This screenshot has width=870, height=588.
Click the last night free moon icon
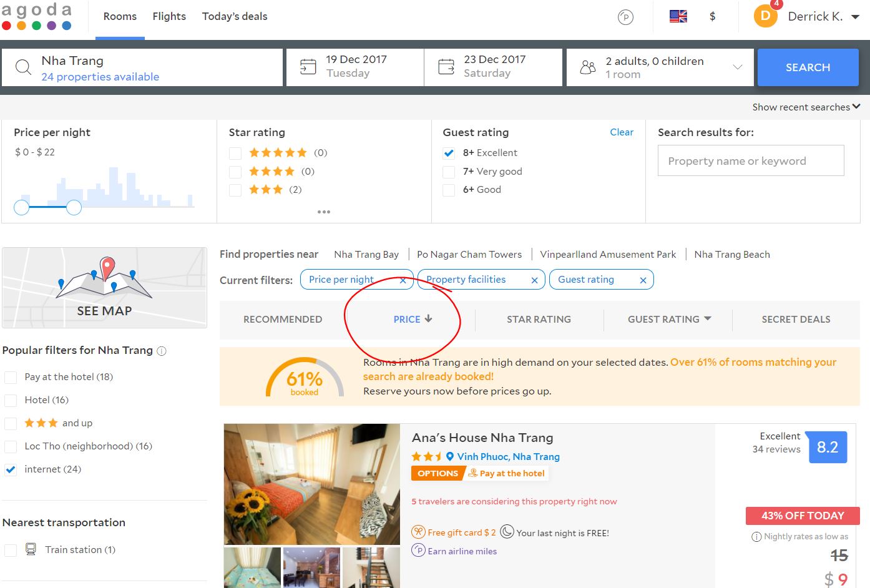[507, 532]
